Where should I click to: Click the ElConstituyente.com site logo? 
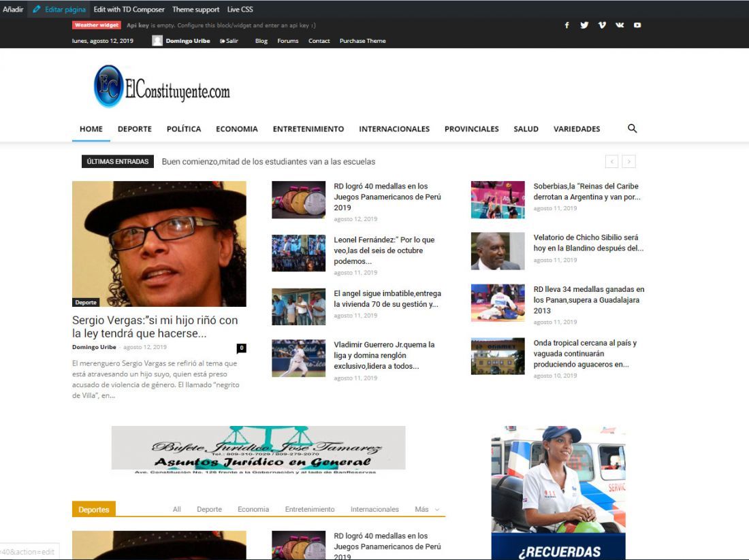tap(162, 86)
